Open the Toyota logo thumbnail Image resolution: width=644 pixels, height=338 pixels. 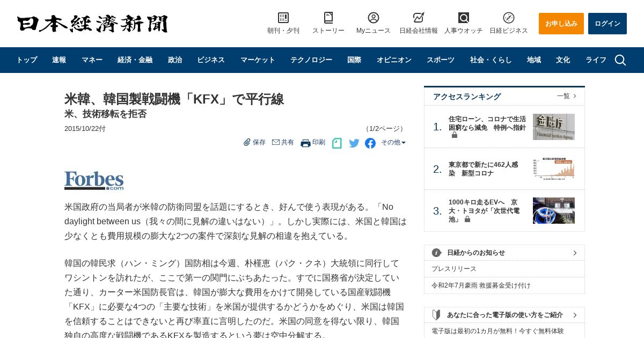pos(554,210)
